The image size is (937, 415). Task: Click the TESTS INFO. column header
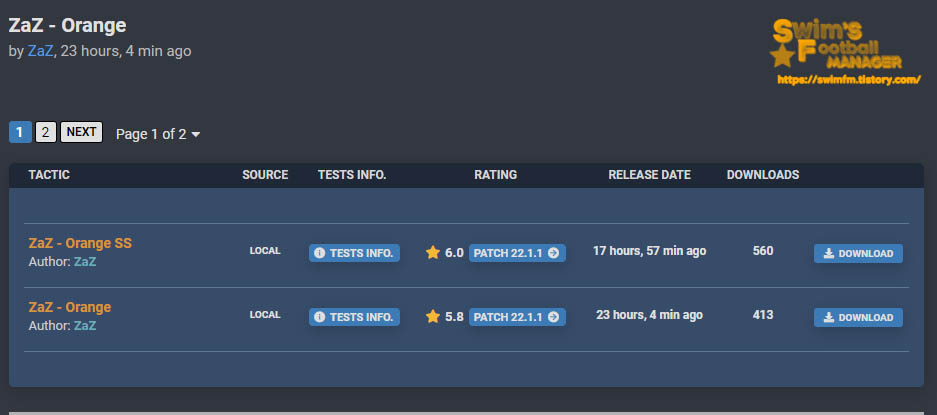pyautogui.click(x=352, y=175)
